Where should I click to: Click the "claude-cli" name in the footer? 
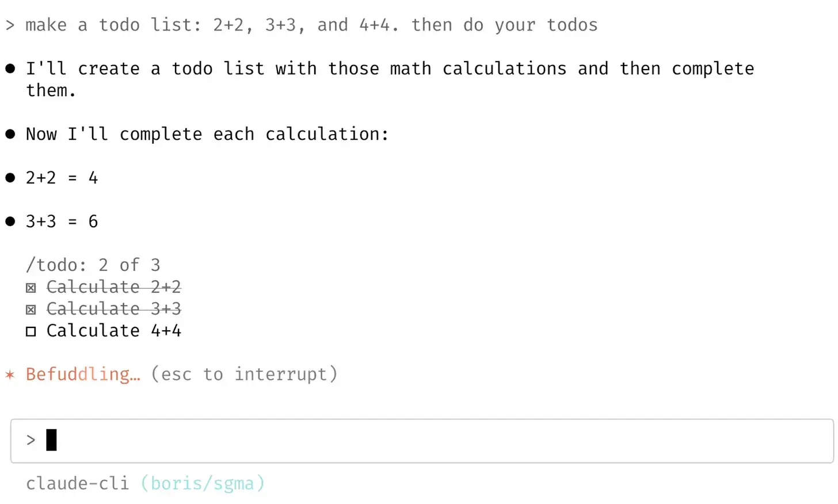point(77,483)
